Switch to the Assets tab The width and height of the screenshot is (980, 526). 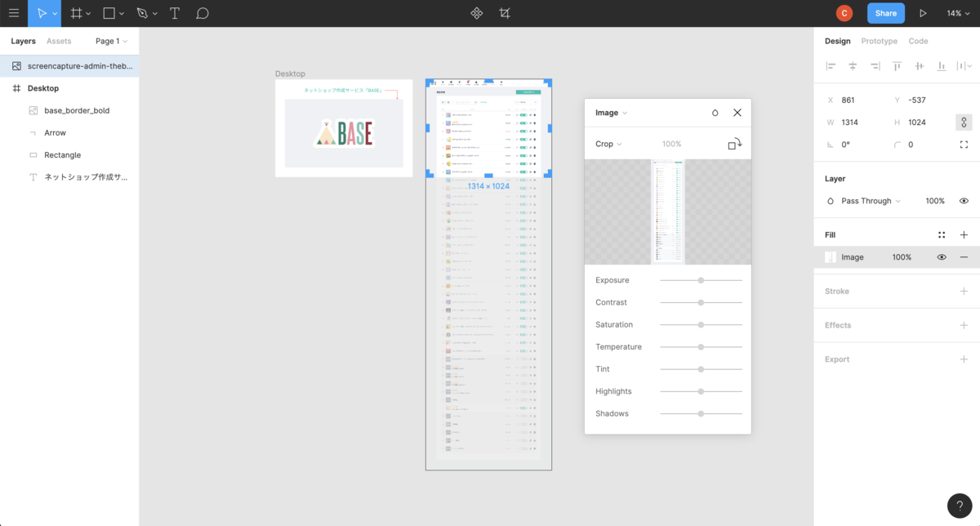[x=59, y=41]
